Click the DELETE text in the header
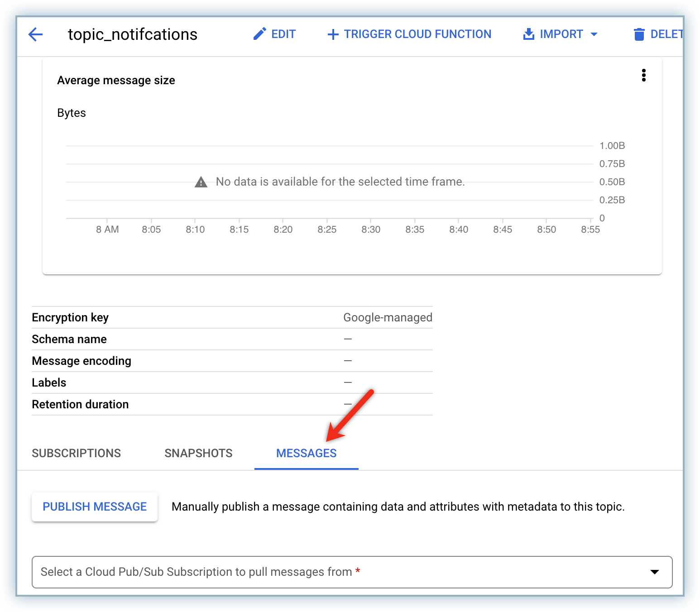 pos(666,34)
